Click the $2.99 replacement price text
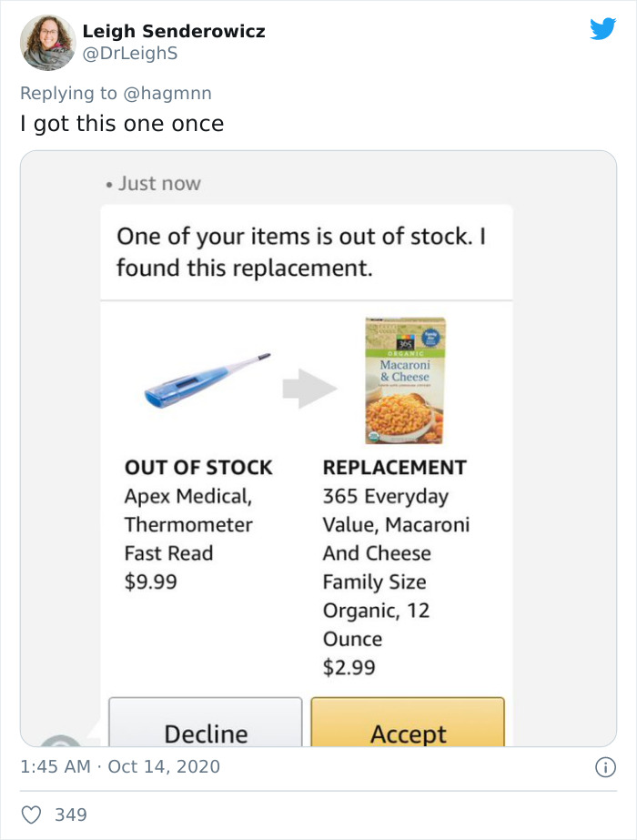Image resolution: width=637 pixels, height=840 pixels. click(348, 667)
